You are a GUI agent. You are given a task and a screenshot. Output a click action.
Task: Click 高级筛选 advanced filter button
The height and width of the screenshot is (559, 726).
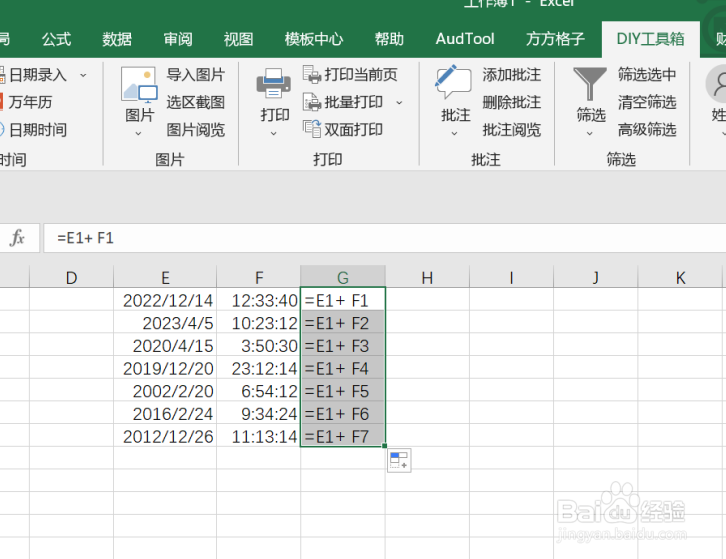coord(647,130)
